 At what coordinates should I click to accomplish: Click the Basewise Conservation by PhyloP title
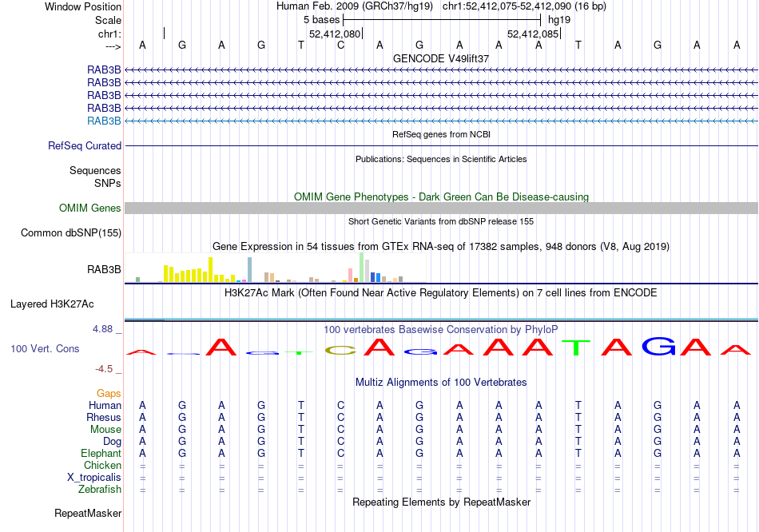pos(441,330)
